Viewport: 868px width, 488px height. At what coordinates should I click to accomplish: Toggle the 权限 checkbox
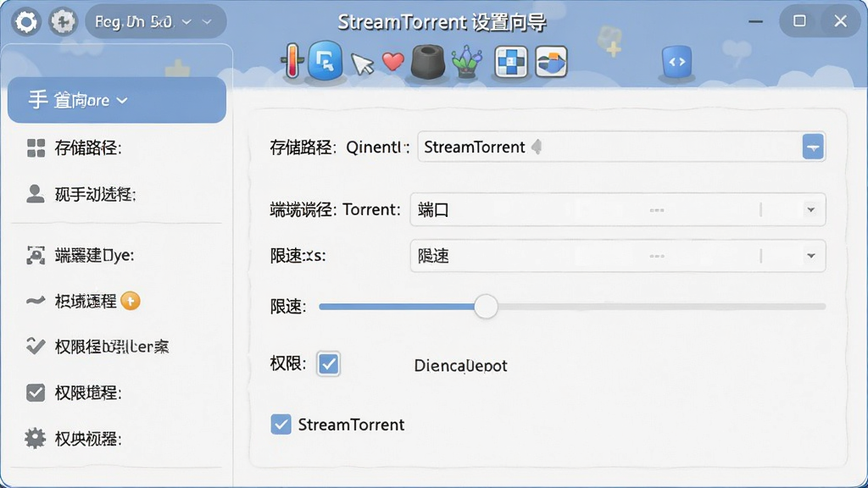(x=328, y=364)
